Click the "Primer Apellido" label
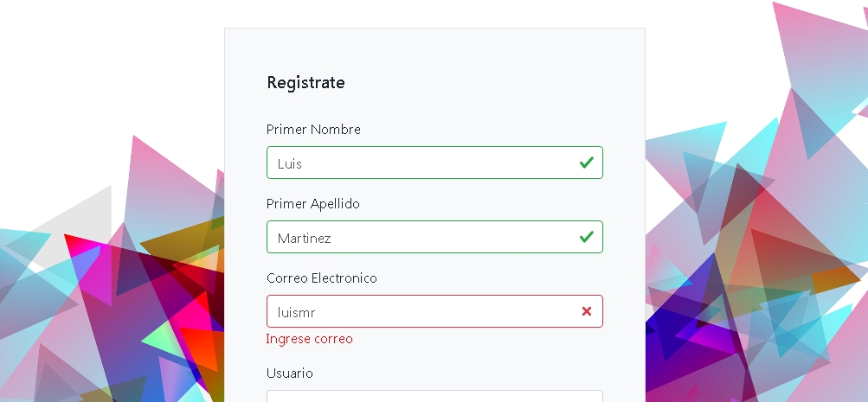 coord(313,204)
